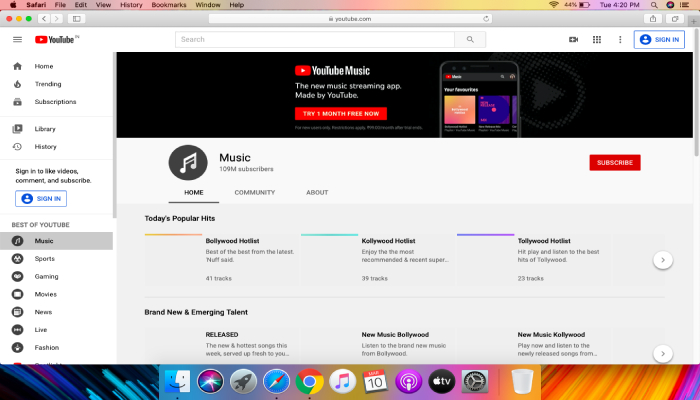Click the Music channel avatar
The height and width of the screenshot is (400, 700).
tap(188, 162)
